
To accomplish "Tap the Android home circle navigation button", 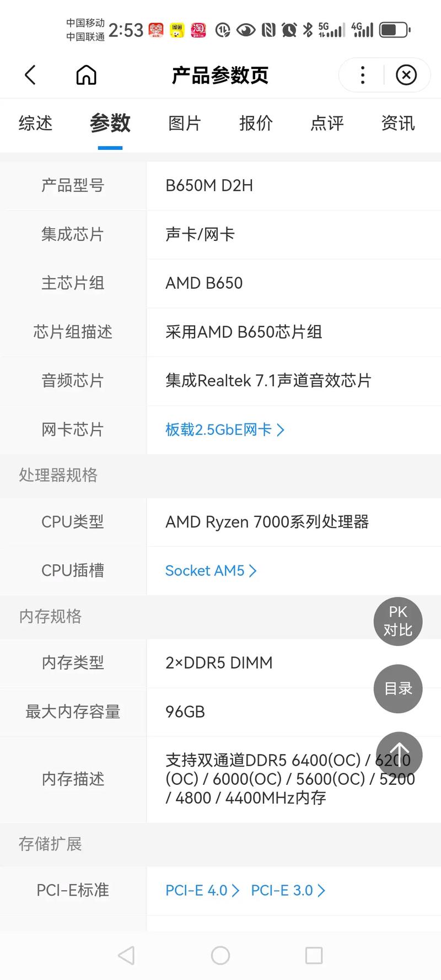I will (220, 956).
